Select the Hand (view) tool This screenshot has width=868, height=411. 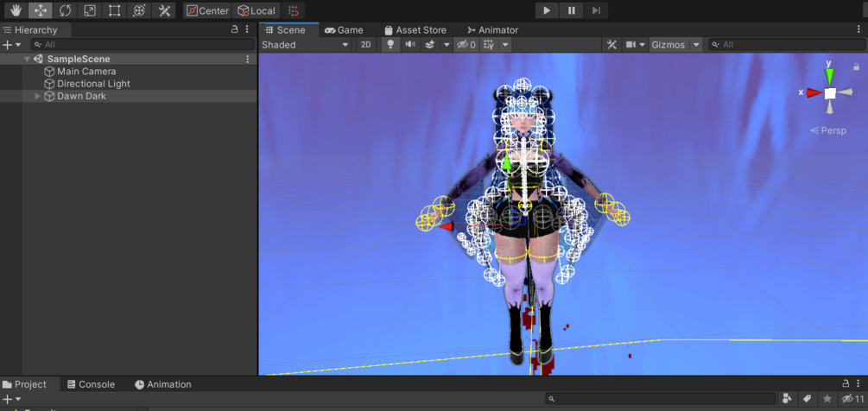pyautogui.click(x=16, y=10)
